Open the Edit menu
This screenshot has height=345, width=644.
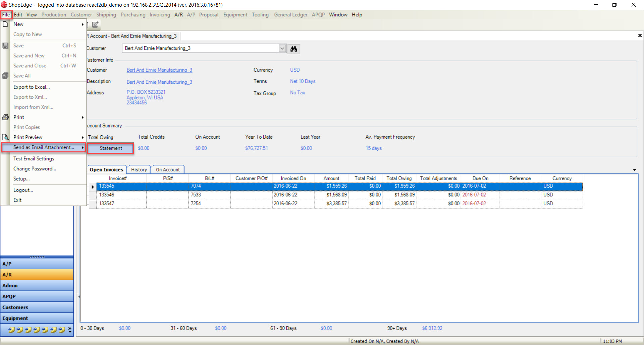[18, 15]
